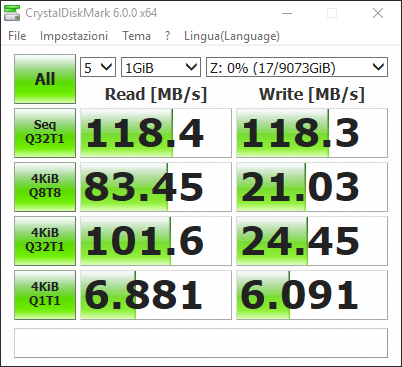Viewport: 402px width, 367px height.
Task: Start the 4KiB Q1T1 test
Action: [x=45, y=295]
